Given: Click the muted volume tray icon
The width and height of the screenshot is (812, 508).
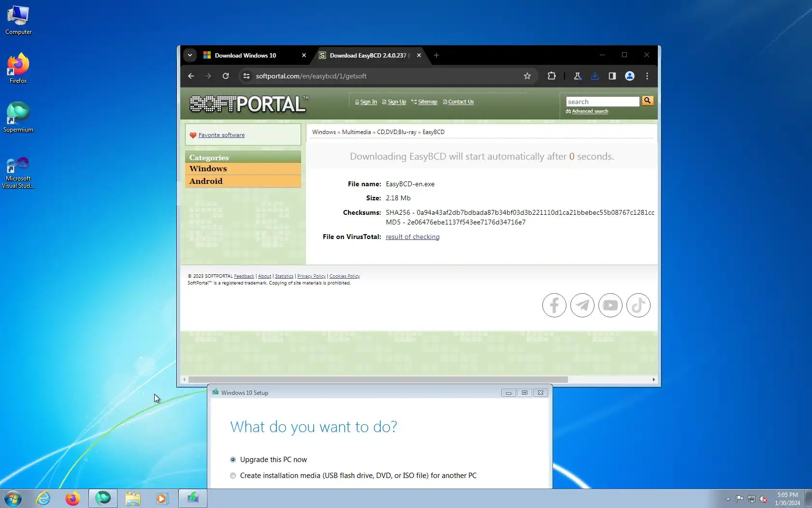Looking at the screenshot, I should (x=764, y=499).
